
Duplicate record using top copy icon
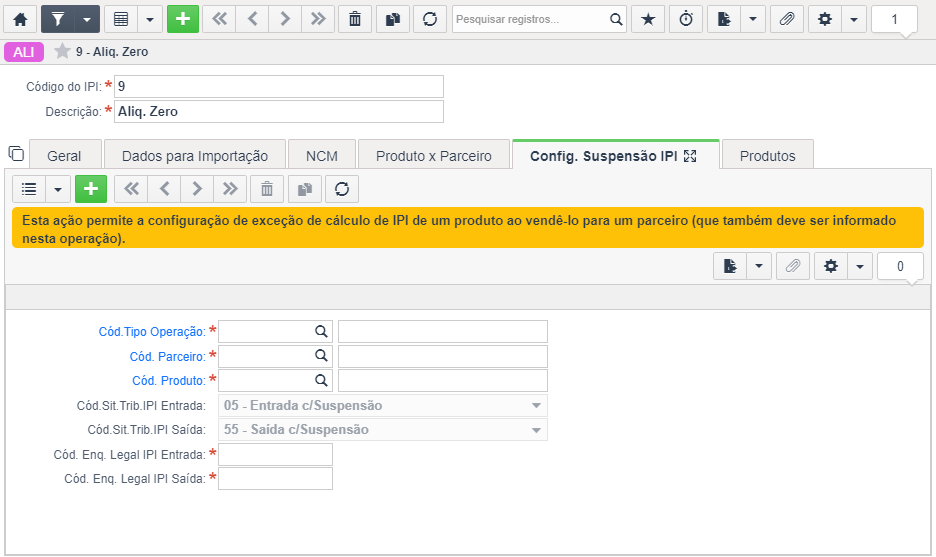tap(393, 19)
